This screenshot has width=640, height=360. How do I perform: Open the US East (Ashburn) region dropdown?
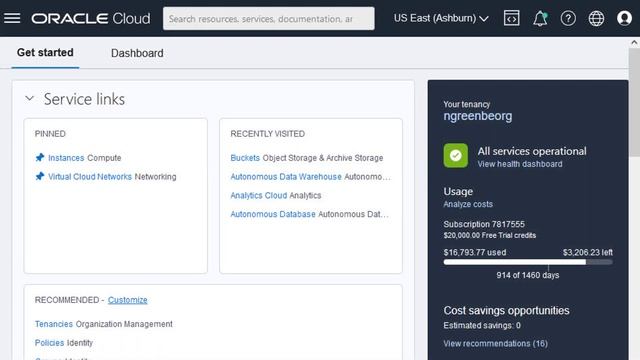(x=441, y=18)
